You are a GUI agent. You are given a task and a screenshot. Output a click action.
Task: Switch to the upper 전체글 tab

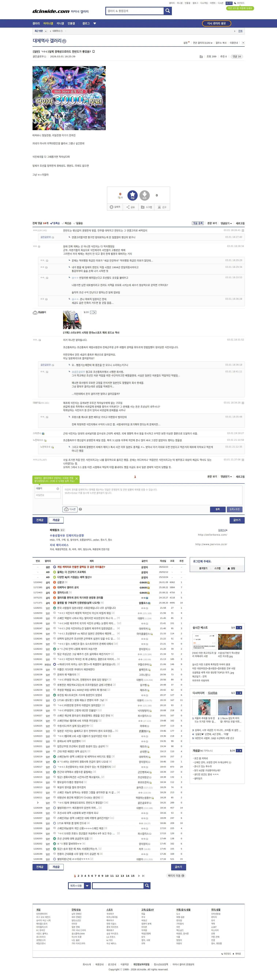[40, 520]
